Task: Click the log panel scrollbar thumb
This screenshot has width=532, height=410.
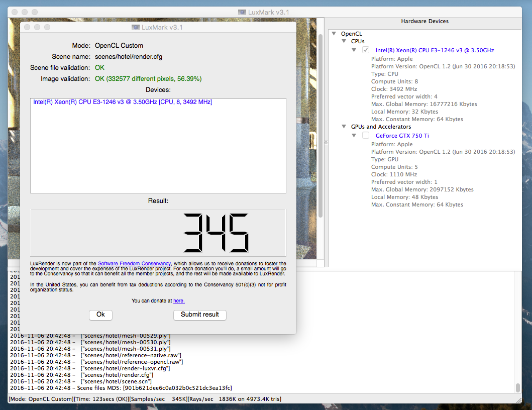Action: pos(518,387)
